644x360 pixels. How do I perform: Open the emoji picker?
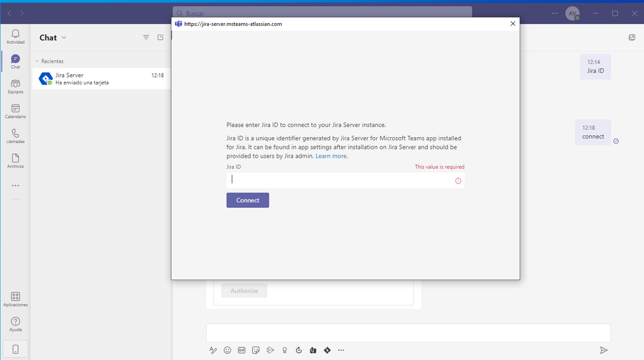click(227, 350)
